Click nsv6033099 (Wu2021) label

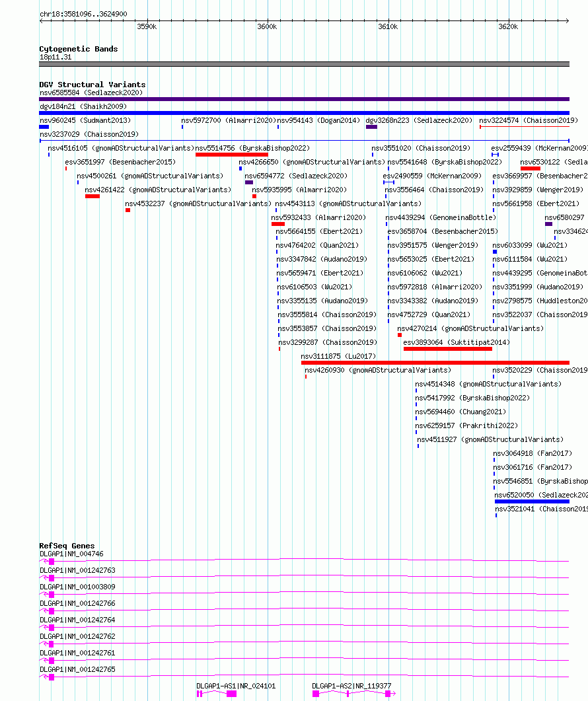coord(530,245)
